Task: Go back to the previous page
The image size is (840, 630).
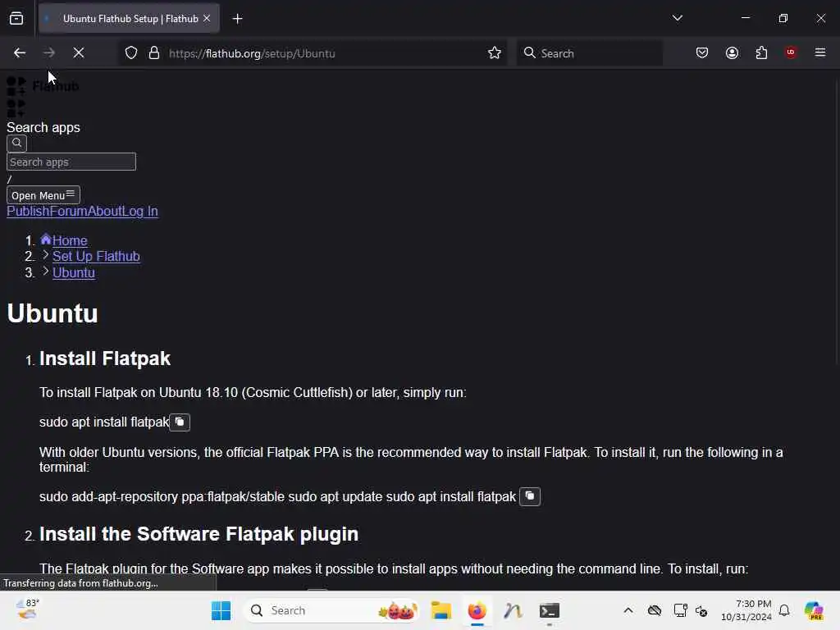Action: coord(20,53)
